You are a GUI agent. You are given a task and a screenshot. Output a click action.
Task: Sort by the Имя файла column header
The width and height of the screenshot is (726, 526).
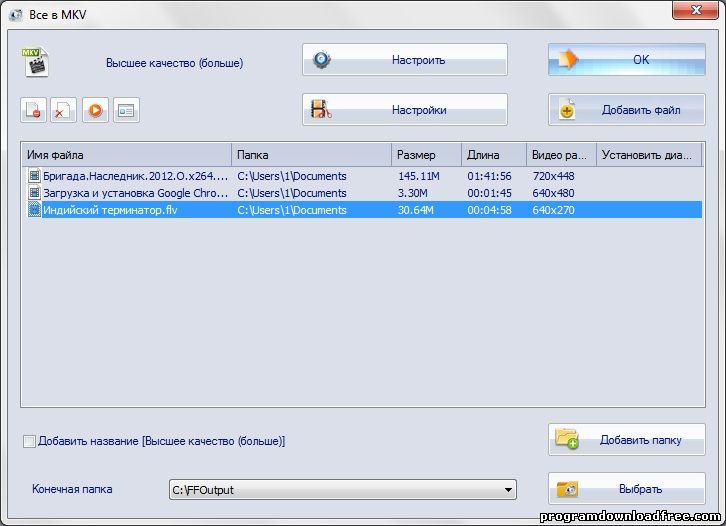tap(126, 155)
